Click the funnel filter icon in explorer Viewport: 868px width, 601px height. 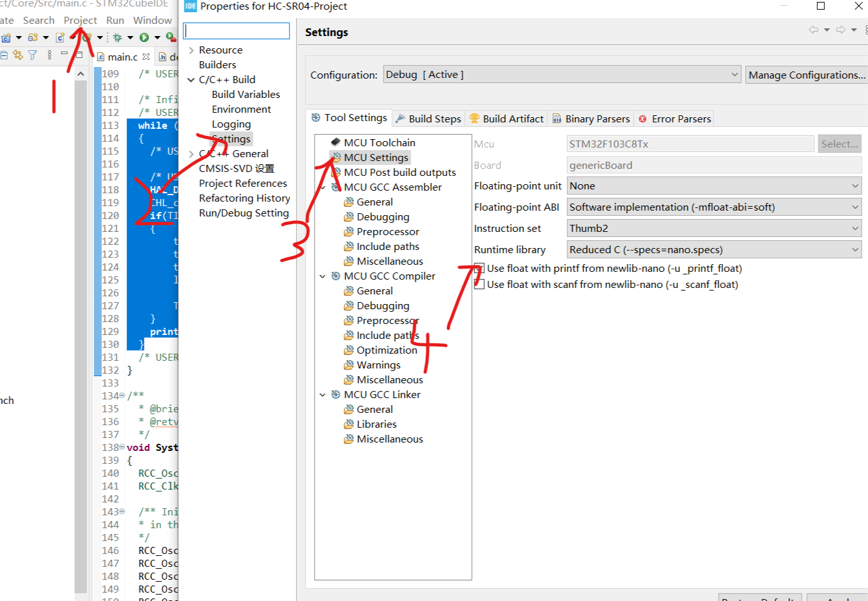(x=33, y=55)
